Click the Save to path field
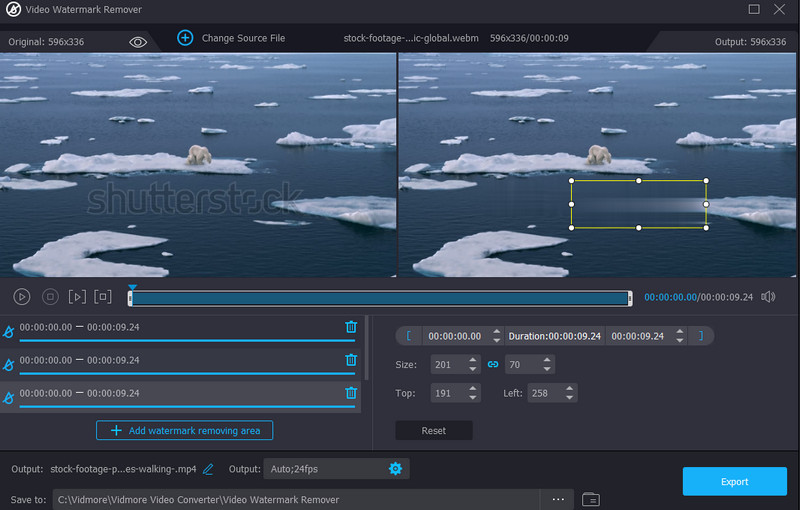The height and width of the screenshot is (510, 800). coord(296,500)
